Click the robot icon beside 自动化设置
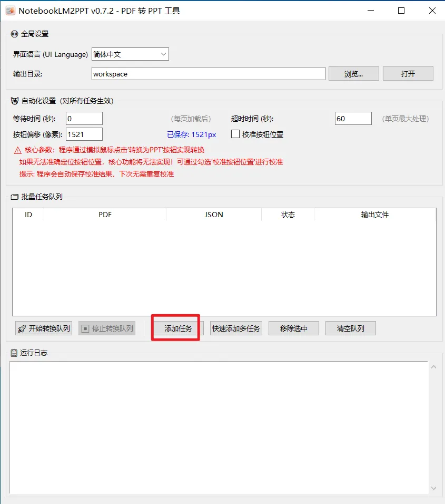Image resolution: width=445 pixels, height=504 pixels. (15, 101)
